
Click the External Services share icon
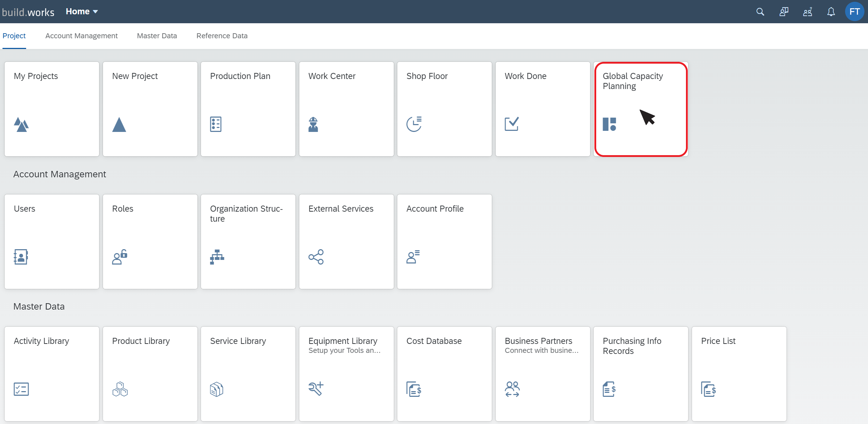(316, 257)
